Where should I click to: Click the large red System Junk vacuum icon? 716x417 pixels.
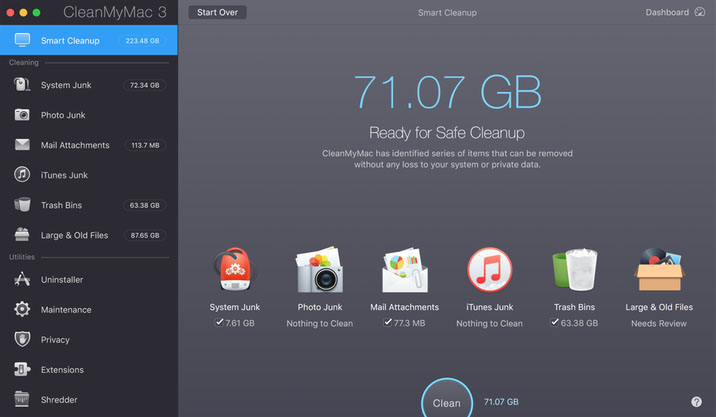coord(234,269)
